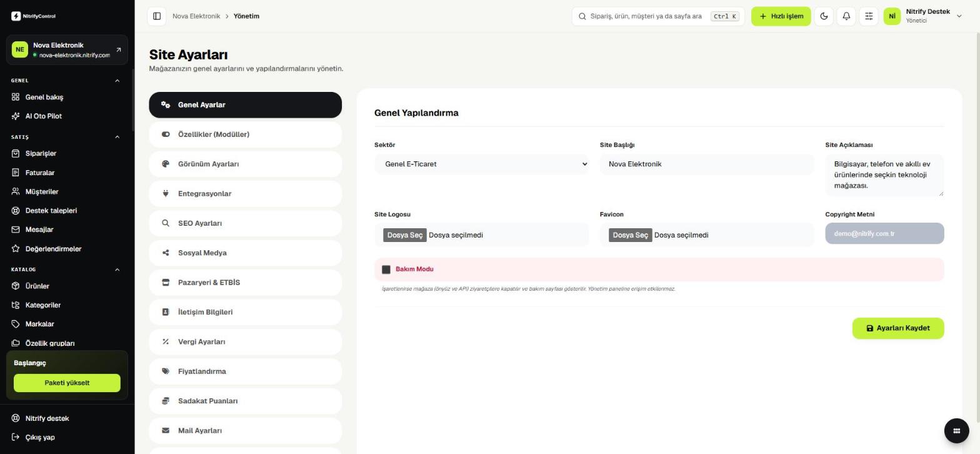The width and height of the screenshot is (980, 454).
Task: Expand the Nitrify Destek user menu chevron
Action: point(959,16)
